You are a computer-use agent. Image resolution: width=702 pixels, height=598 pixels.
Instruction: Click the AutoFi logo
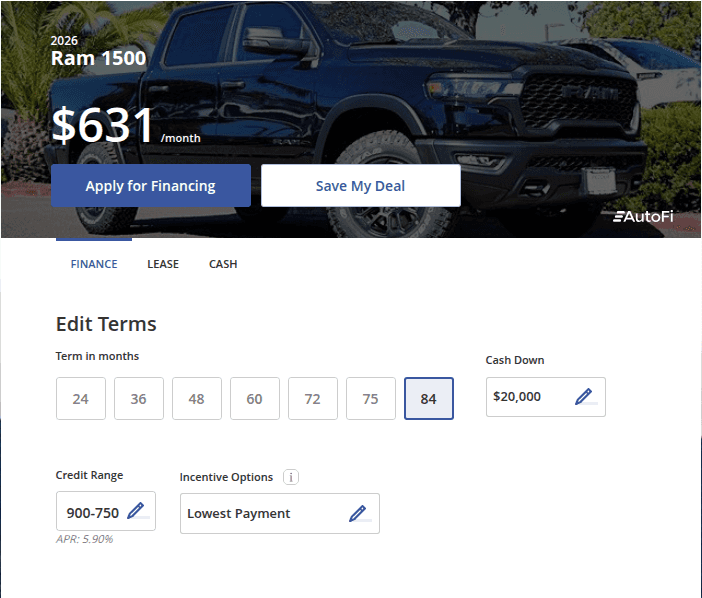pos(643,217)
